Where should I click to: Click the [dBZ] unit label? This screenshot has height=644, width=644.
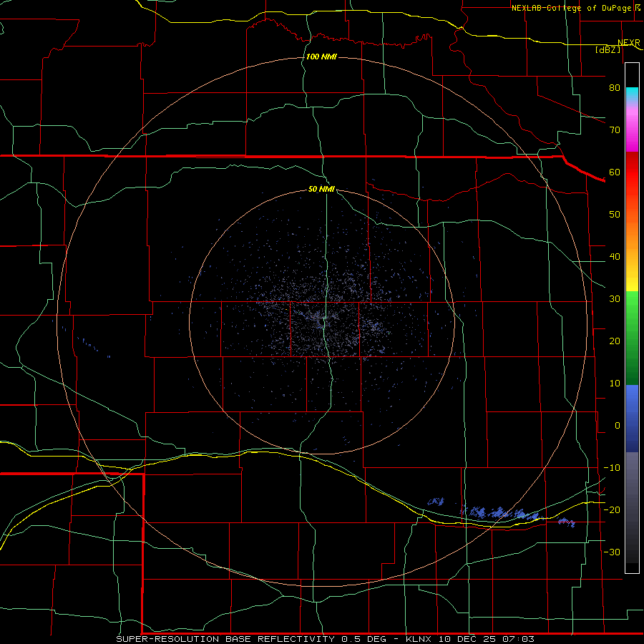pos(608,49)
